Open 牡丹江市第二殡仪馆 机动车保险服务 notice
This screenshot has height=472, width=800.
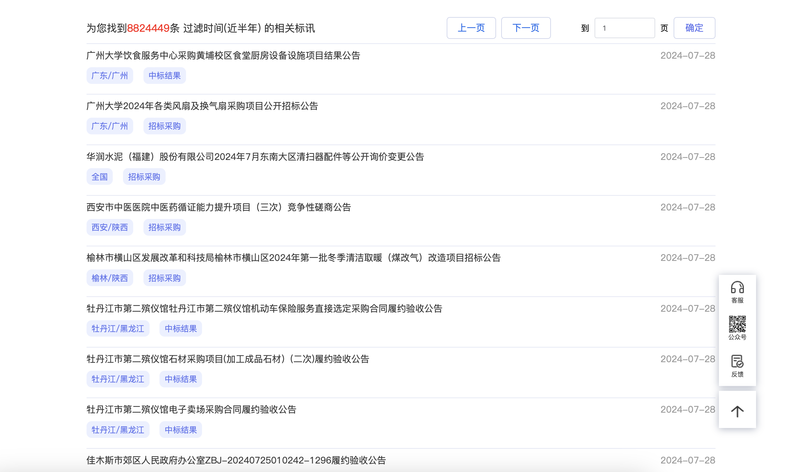click(x=264, y=308)
